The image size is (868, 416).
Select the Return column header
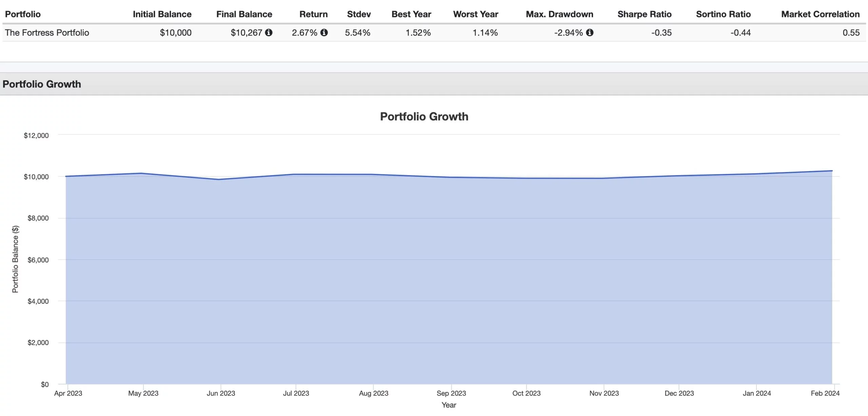tap(313, 14)
